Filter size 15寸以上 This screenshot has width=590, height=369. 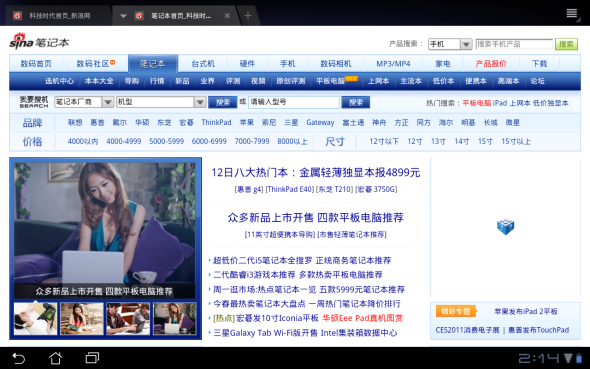point(516,141)
